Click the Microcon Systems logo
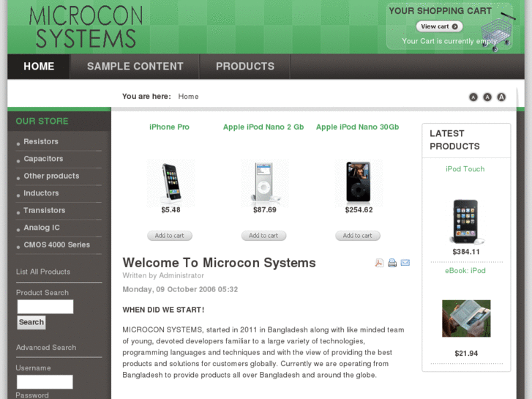This screenshot has height=399, width=532. point(86,27)
